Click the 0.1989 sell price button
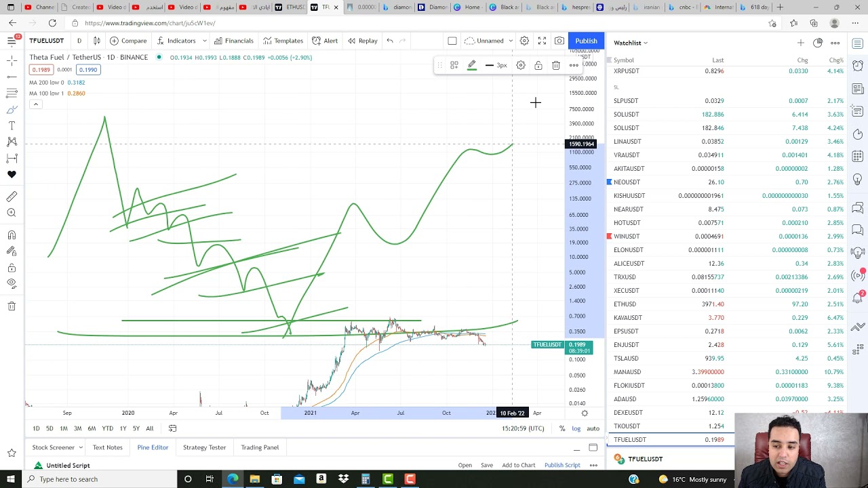This screenshot has height=488, width=868. (41, 70)
